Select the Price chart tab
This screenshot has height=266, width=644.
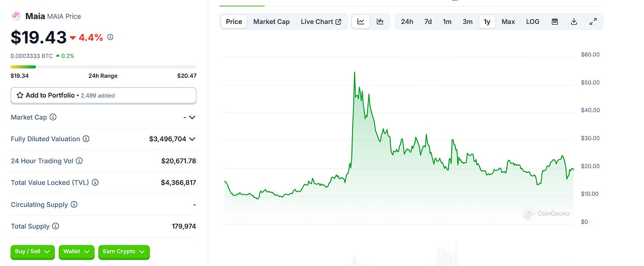pyautogui.click(x=234, y=21)
